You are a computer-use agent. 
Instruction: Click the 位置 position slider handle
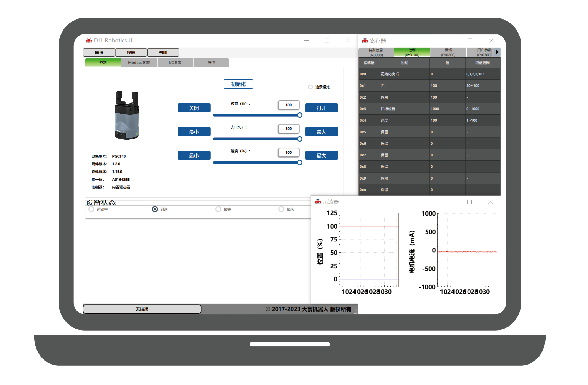300,115
